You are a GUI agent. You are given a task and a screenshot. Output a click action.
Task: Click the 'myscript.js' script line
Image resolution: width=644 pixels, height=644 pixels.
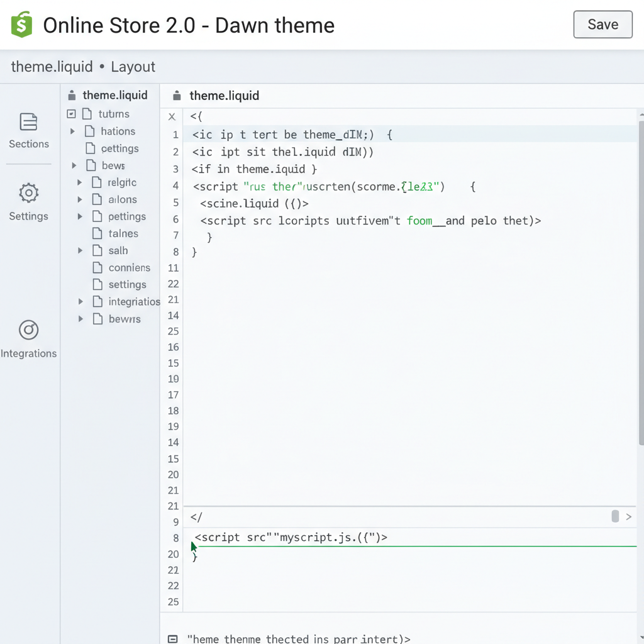coord(291,538)
